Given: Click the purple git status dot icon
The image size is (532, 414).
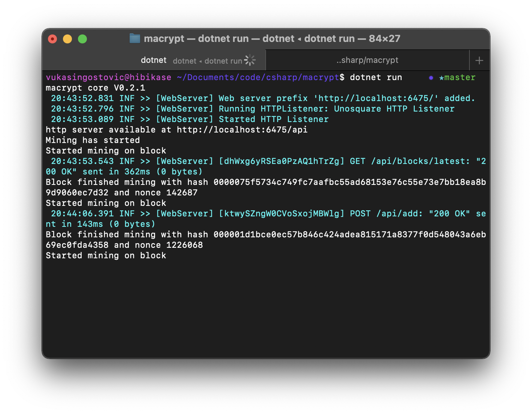Looking at the screenshot, I should point(431,78).
